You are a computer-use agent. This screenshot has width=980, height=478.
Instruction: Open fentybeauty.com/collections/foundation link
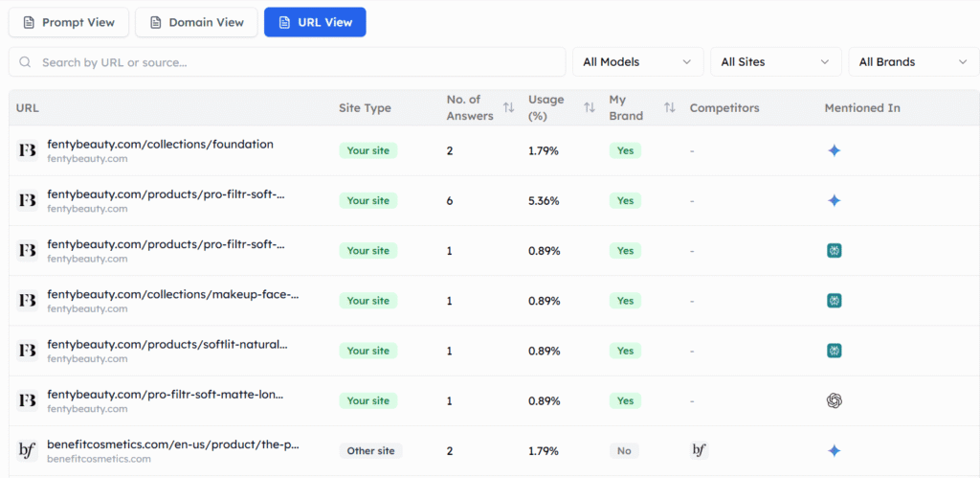pos(160,144)
